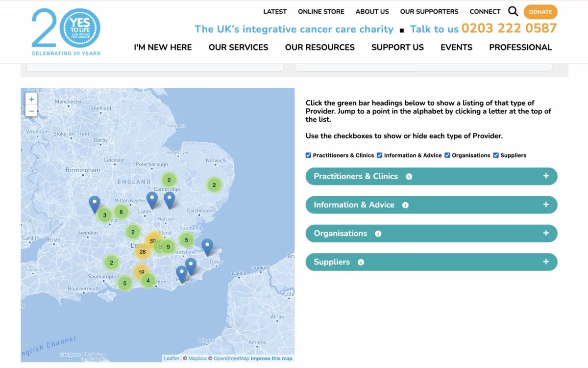Open the EVENTS menu
Screen dimensions: 588x368
(x=456, y=48)
